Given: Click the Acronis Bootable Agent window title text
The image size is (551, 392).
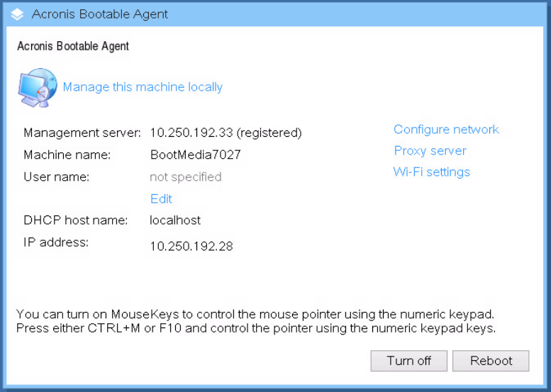Looking at the screenshot, I should point(99,14).
